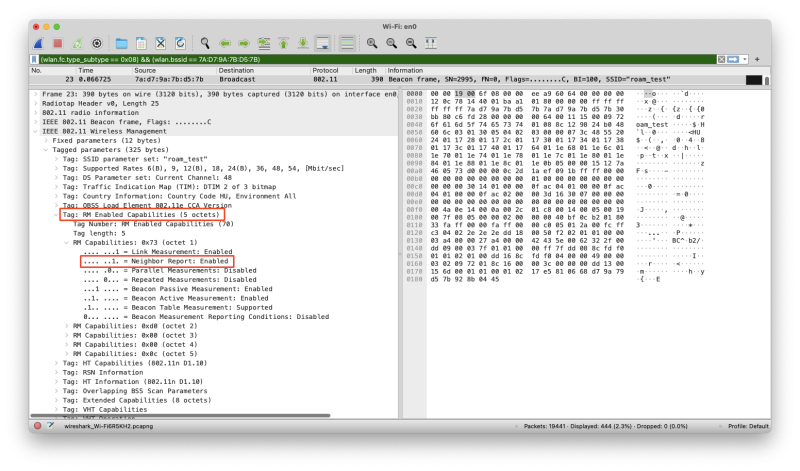Select RSN Information tag row
800x471 pixels.
(103, 373)
